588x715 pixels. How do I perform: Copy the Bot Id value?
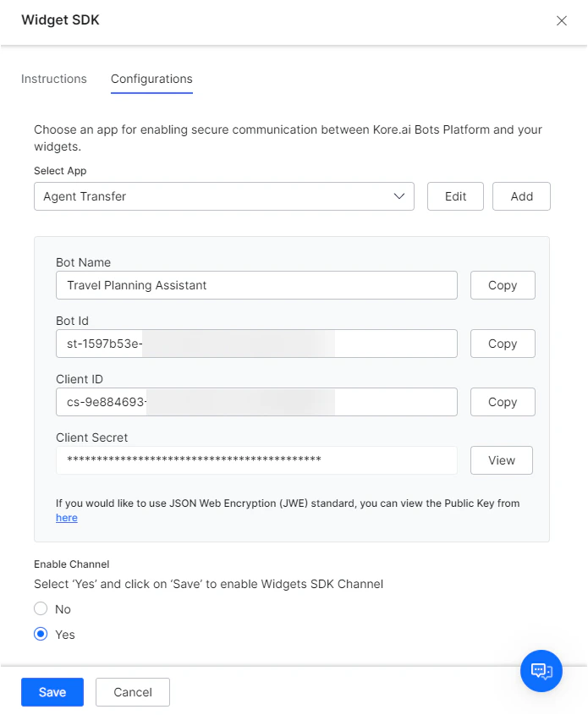(503, 344)
